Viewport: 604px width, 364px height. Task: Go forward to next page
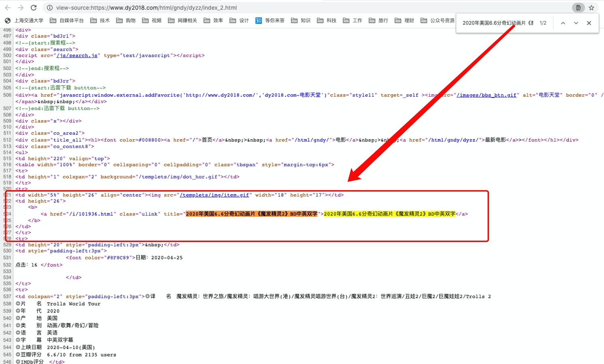21,8
